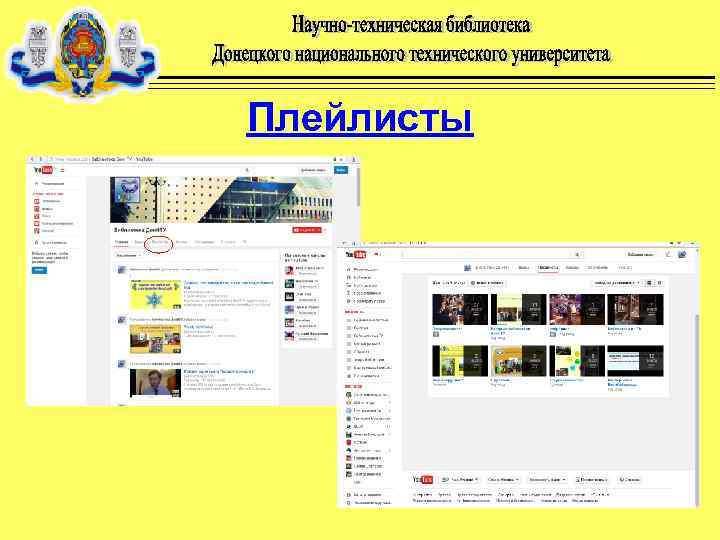The height and width of the screenshot is (540, 720).
Task: Open yellow snowflake video thumbnail in feed
Action: pyautogui.click(x=155, y=294)
